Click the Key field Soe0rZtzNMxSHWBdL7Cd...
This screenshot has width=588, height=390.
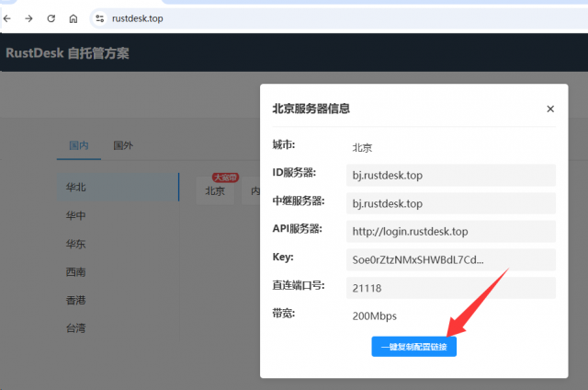(451, 259)
